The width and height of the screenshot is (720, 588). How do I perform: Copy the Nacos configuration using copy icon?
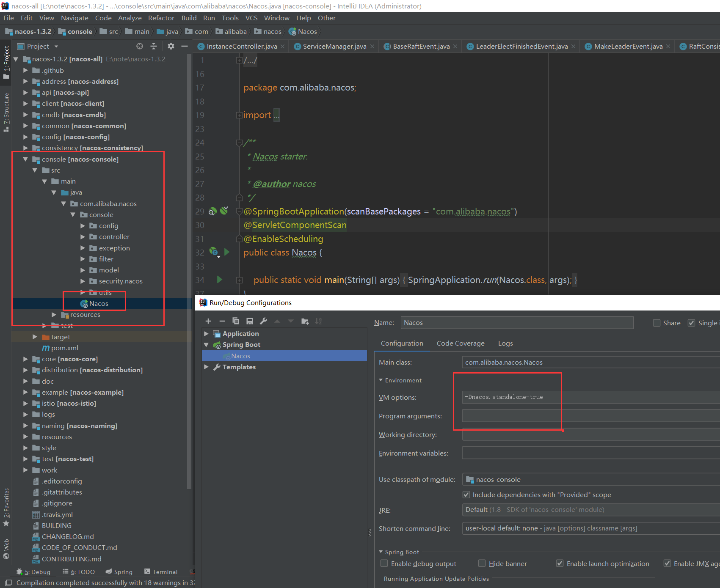point(236,321)
